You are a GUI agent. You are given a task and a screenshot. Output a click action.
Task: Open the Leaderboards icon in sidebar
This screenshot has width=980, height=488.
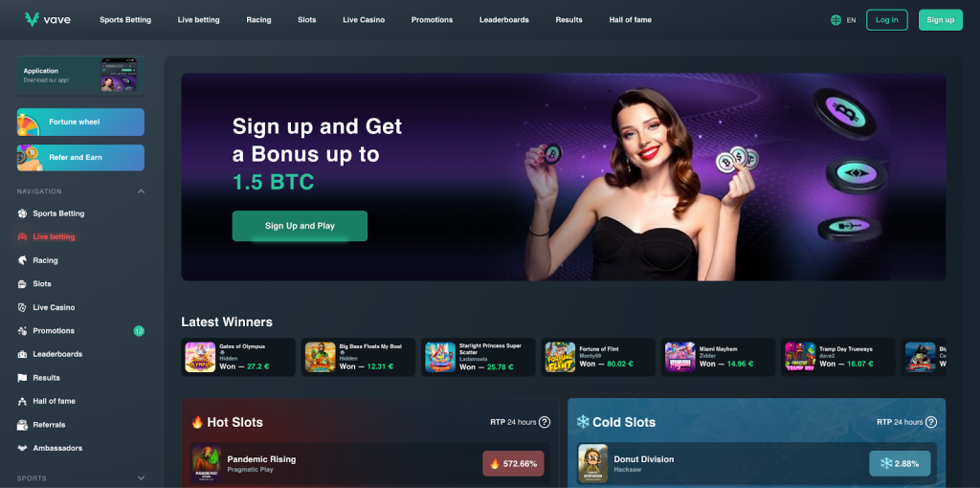pos(23,354)
